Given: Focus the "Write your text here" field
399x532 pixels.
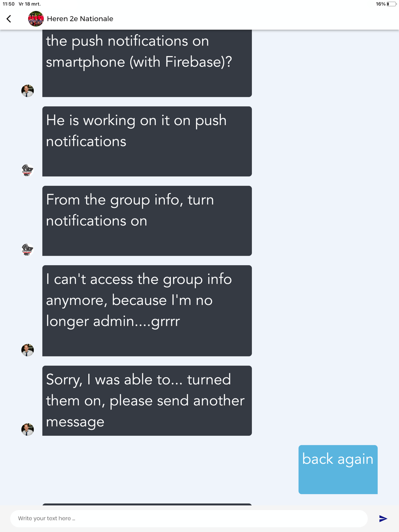Looking at the screenshot, I should 189,518.
